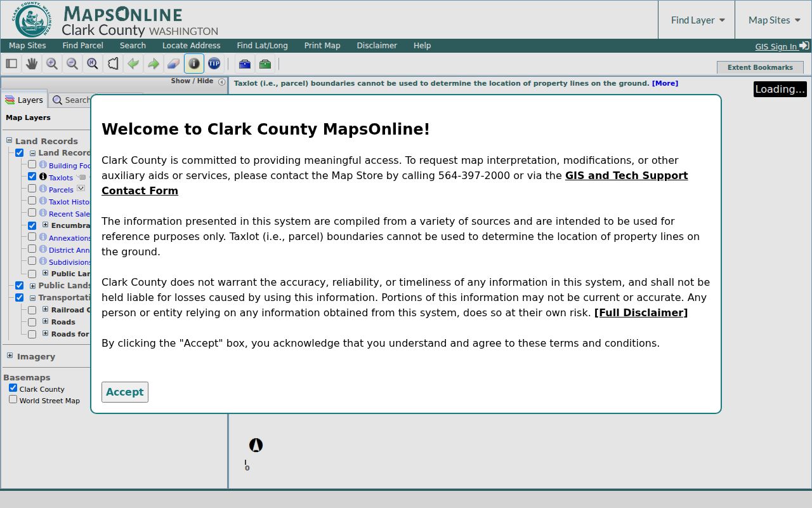The image size is (812, 508).
Task: Click the green back arrow
Action: coord(133,63)
